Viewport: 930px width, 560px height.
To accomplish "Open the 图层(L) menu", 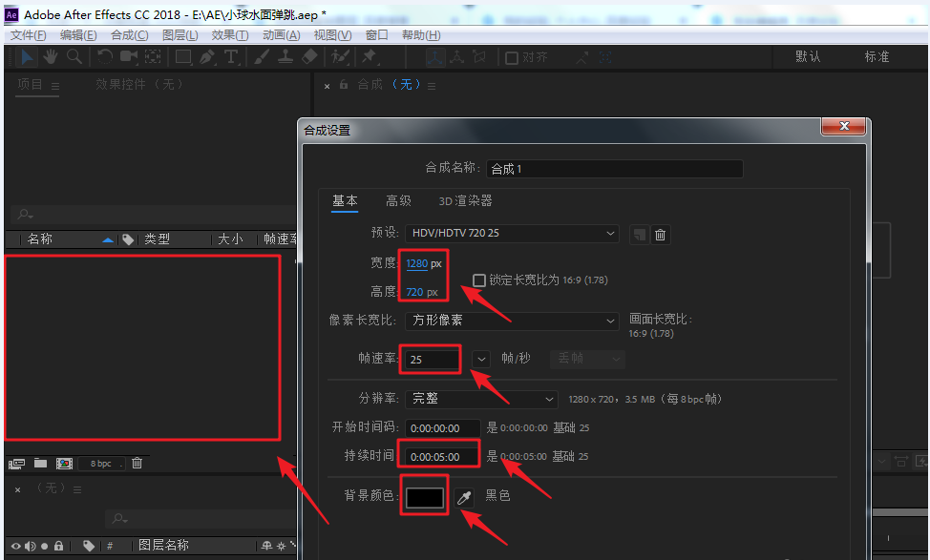I will pos(180,35).
